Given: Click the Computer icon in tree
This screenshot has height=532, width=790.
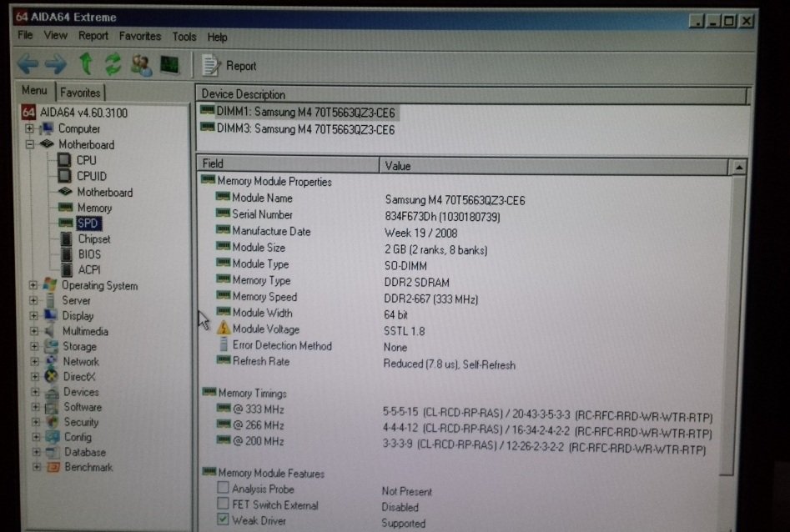Looking at the screenshot, I should point(47,129).
